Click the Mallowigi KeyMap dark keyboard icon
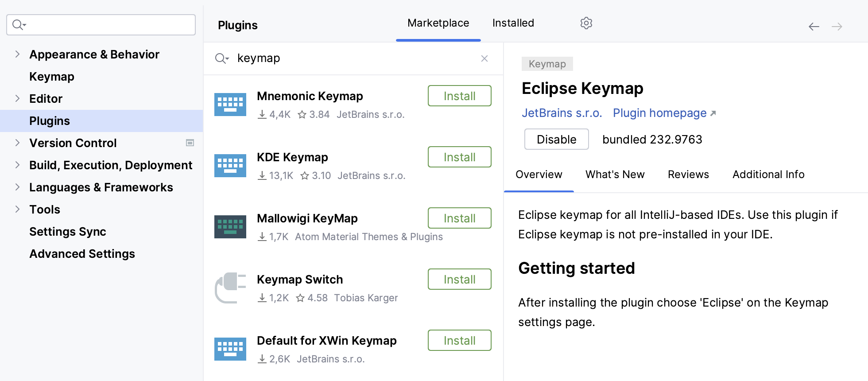868x381 pixels. pyautogui.click(x=230, y=227)
